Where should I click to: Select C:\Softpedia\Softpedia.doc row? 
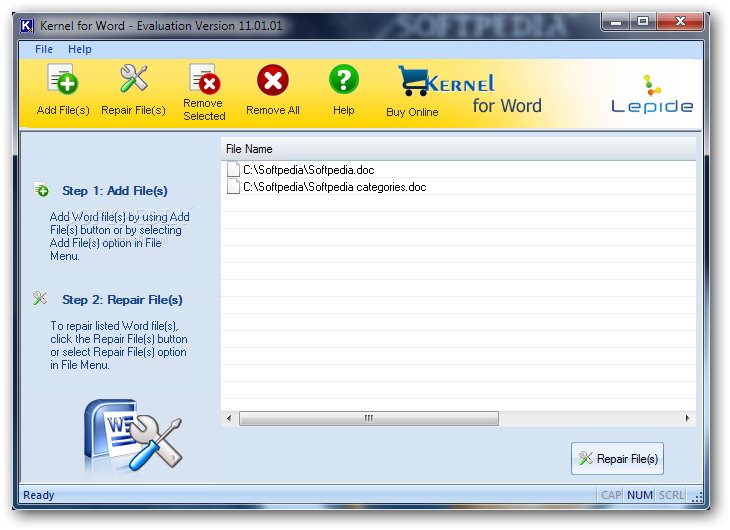458,170
